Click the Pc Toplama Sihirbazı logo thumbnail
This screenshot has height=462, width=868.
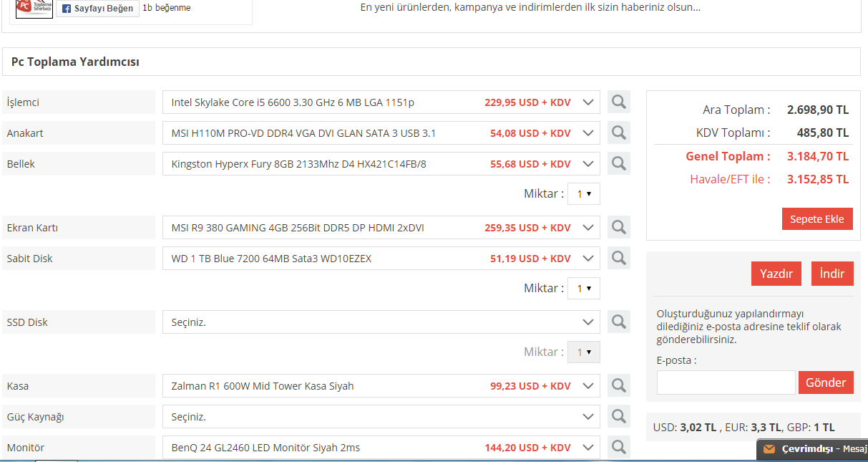pyautogui.click(x=34, y=9)
